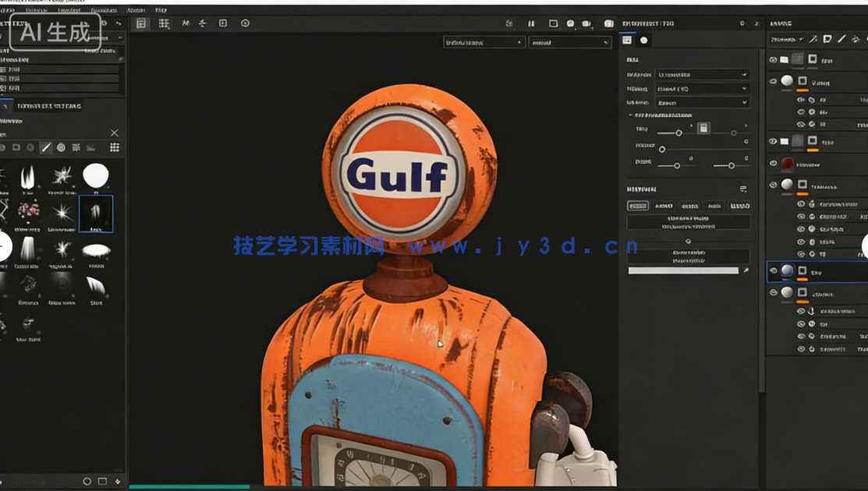868x491 pixels.
Task: Toggle visibility of the bottom group layer
Action: point(774,293)
